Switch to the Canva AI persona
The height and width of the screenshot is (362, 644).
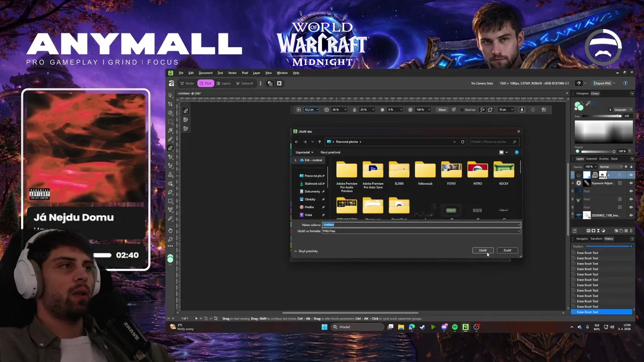pyautogui.click(x=245, y=83)
